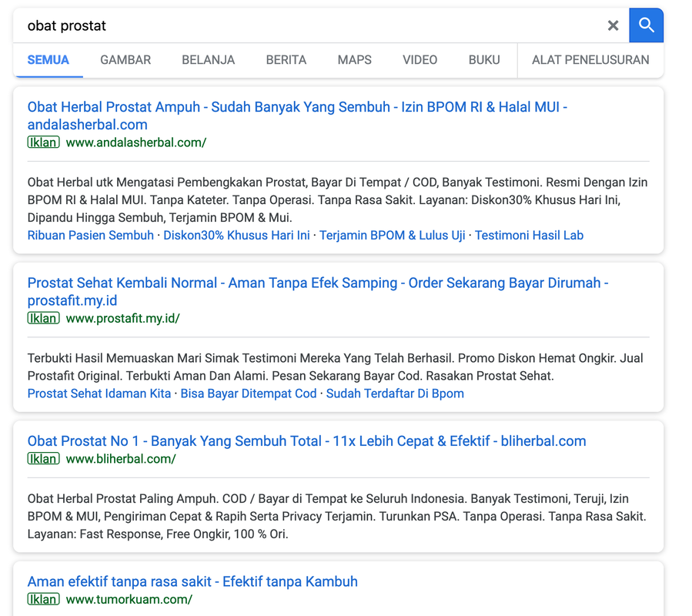692x616 pixels.
Task: Switch to the BUKU tab
Action: [x=484, y=60]
